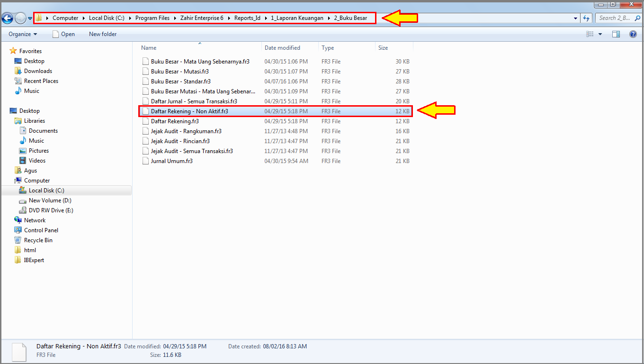Screen dimensions: 644x364
Task: Select file Daftar Jurnal - Semua Transaksi.fr3
Action: point(194,101)
